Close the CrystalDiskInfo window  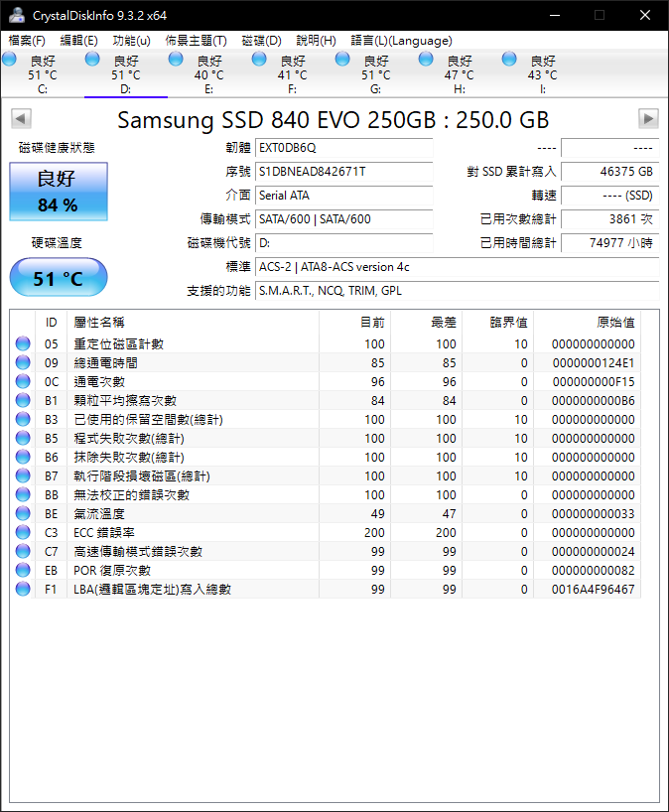click(644, 15)
